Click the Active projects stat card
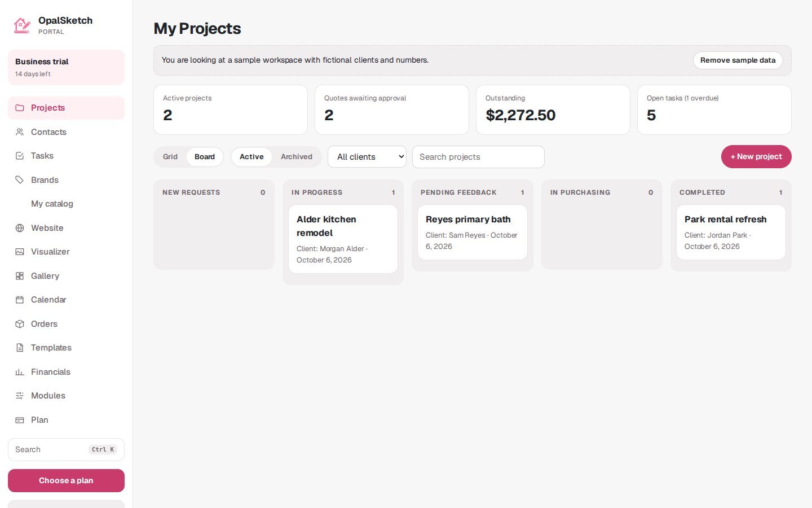The width and height of the screenshot is (812, 508). (231, 110)
